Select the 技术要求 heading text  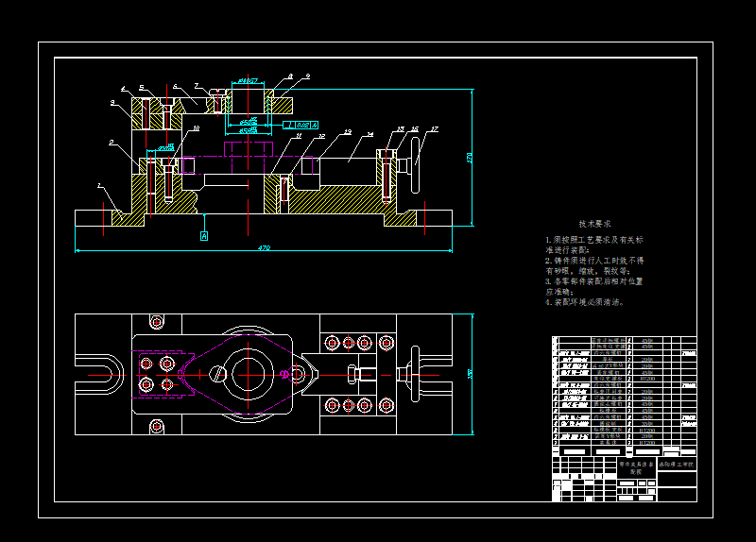coord(594,224)
